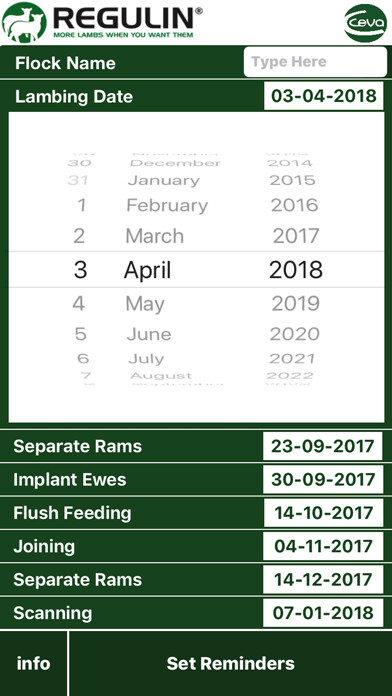Tap the Implant Ewes date 30-09-2017

(x=323, y=479)
